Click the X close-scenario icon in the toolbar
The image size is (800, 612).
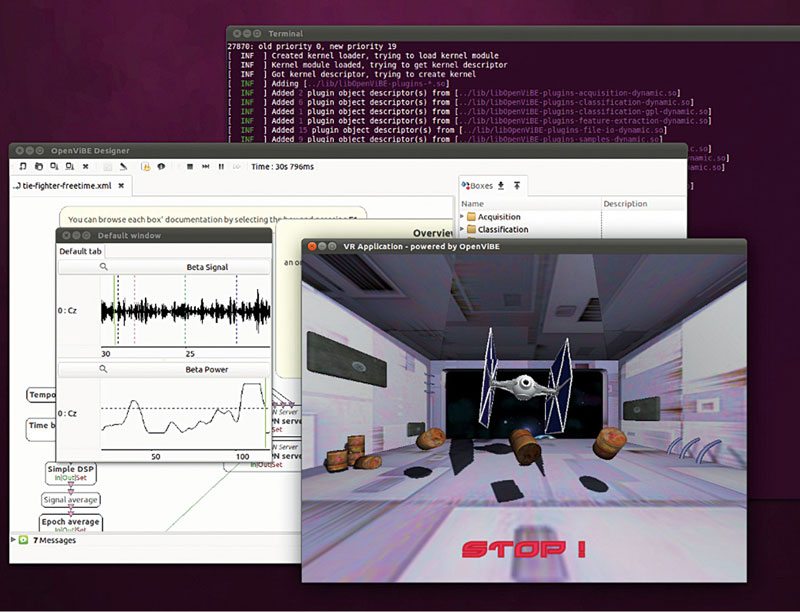tap(85, 166)
